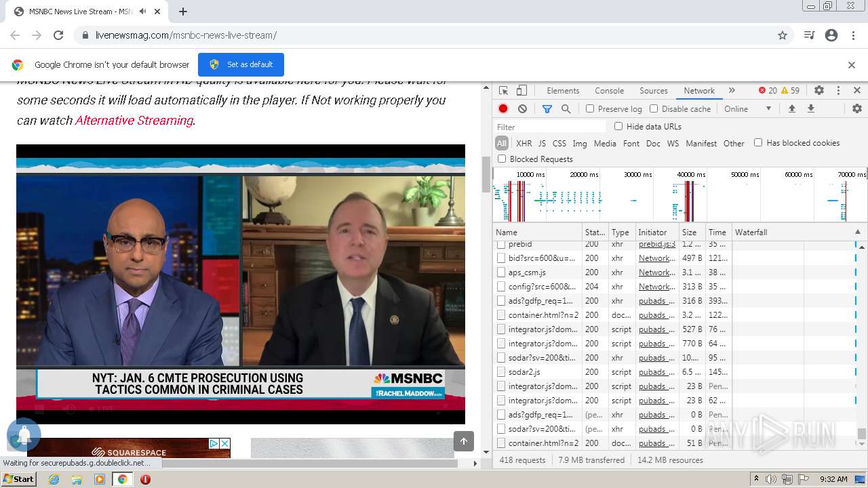Click the red error count badge
Screen dimensions: 868x488
coord(768,90)
